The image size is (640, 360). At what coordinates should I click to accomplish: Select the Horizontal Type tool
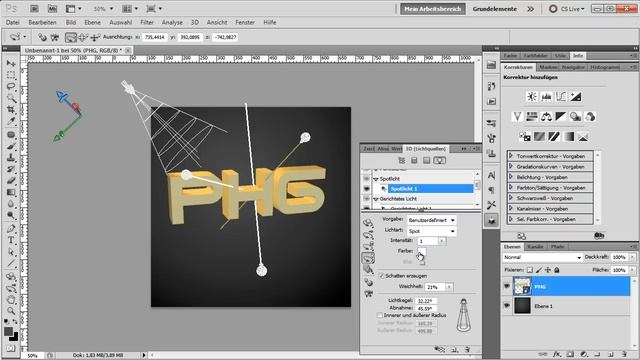11,240
